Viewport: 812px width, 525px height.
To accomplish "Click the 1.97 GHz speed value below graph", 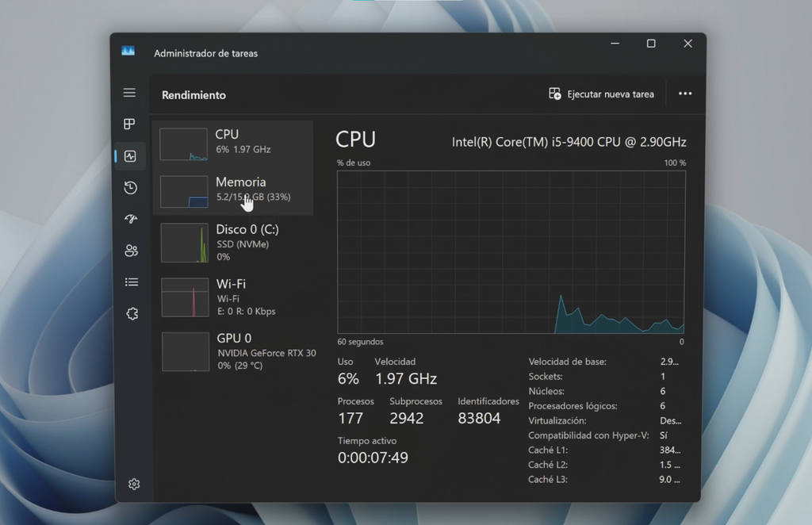I will pyautogui.click(x=406, y=379).
